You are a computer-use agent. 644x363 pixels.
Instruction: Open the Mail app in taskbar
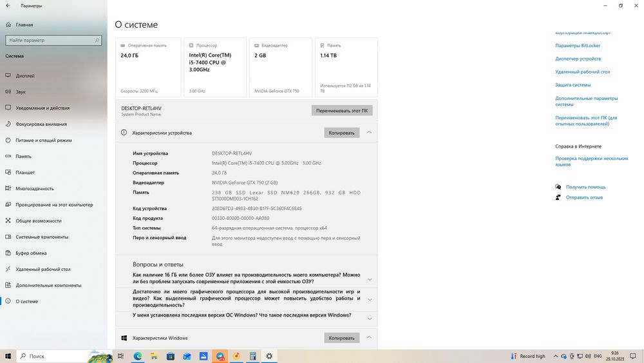187,356
